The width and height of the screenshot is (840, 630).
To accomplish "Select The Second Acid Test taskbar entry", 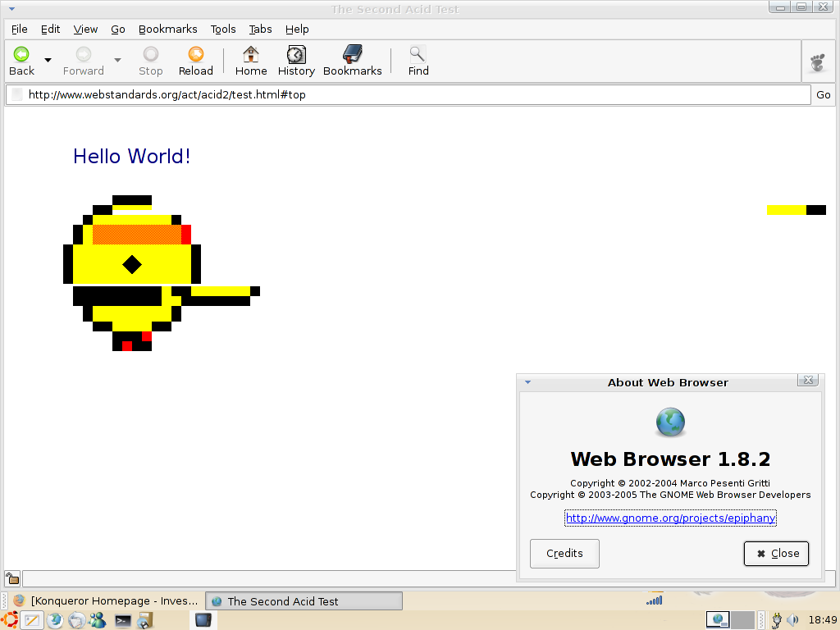I will pyautogui.click(x=304, y=601).
